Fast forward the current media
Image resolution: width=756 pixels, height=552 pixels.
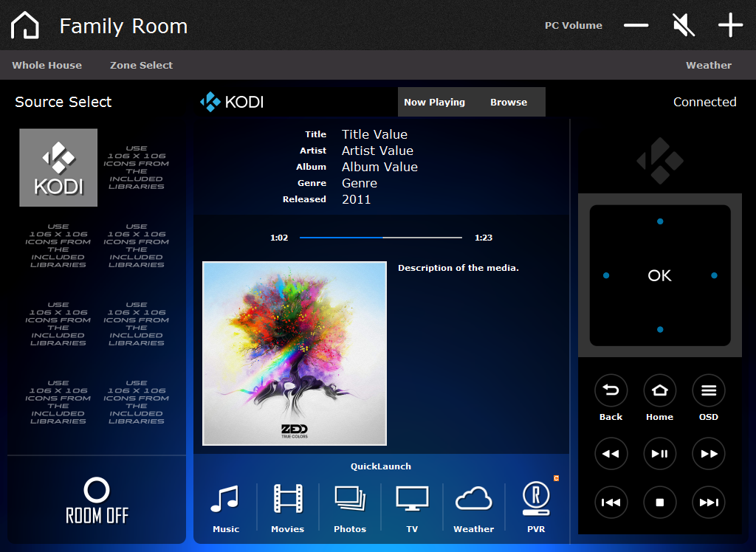(x=709, y=454)
